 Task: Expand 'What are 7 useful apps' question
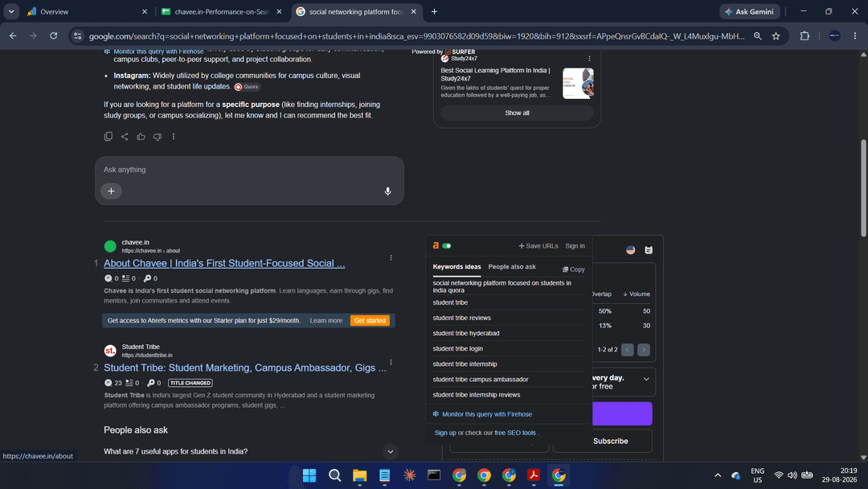click(x=391, y=451)
